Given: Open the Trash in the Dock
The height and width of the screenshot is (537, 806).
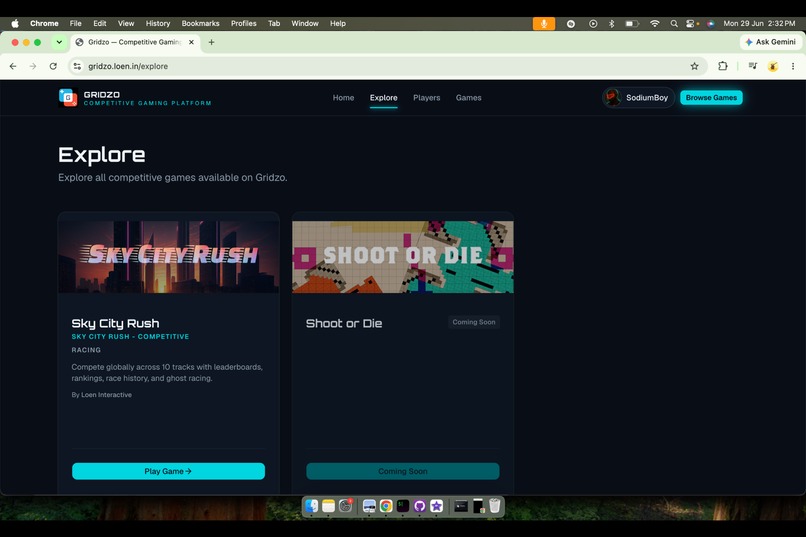Looking at the screenshot, I should pos(494,506).
